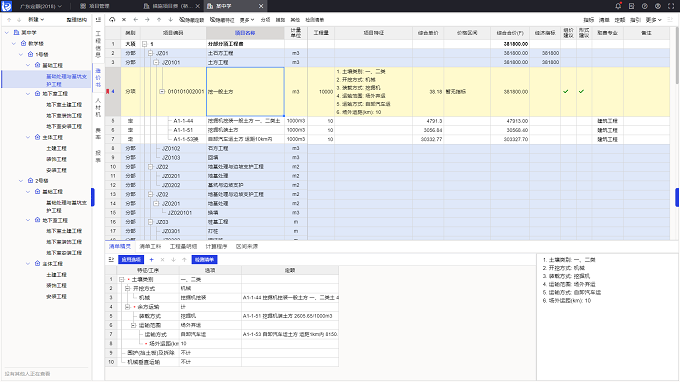Toggle the second green checkmark in row 4
Screen dimensions: 680x382
pyautogui.click(x=581, y=91)
